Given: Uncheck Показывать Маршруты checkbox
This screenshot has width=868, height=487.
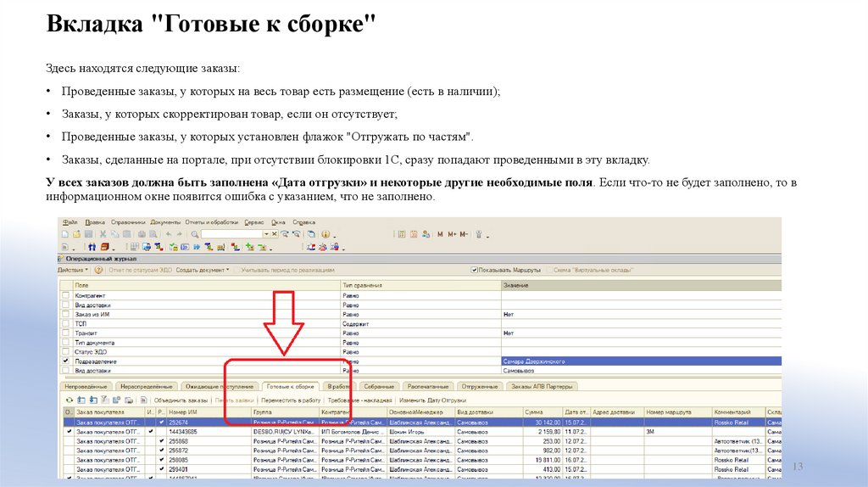Looking at the screenshot, I should tap(475, 271).
